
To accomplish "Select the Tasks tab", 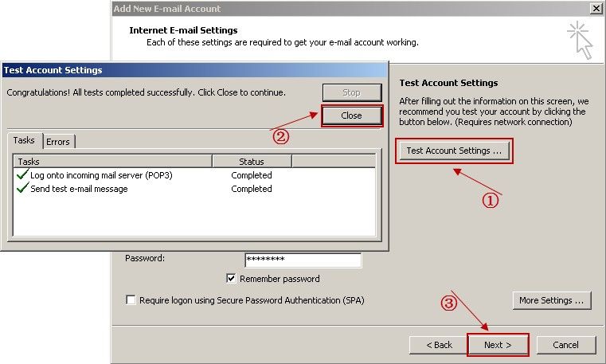I will click(x=24, y=140).
